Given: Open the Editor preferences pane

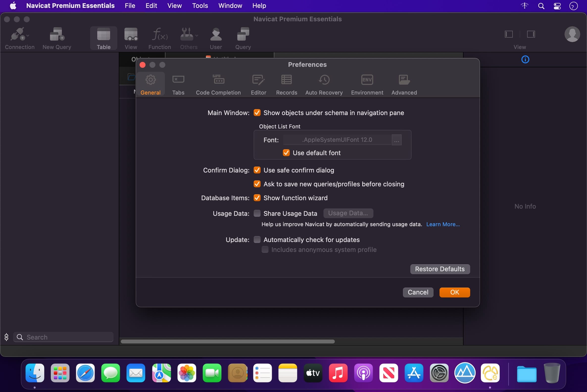Looking at the screenshot, I should (x=259, y=85).
